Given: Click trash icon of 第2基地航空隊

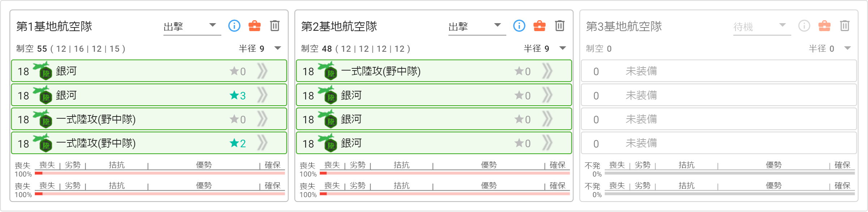Looking at the screenshot, I should (x=560, y=26).
